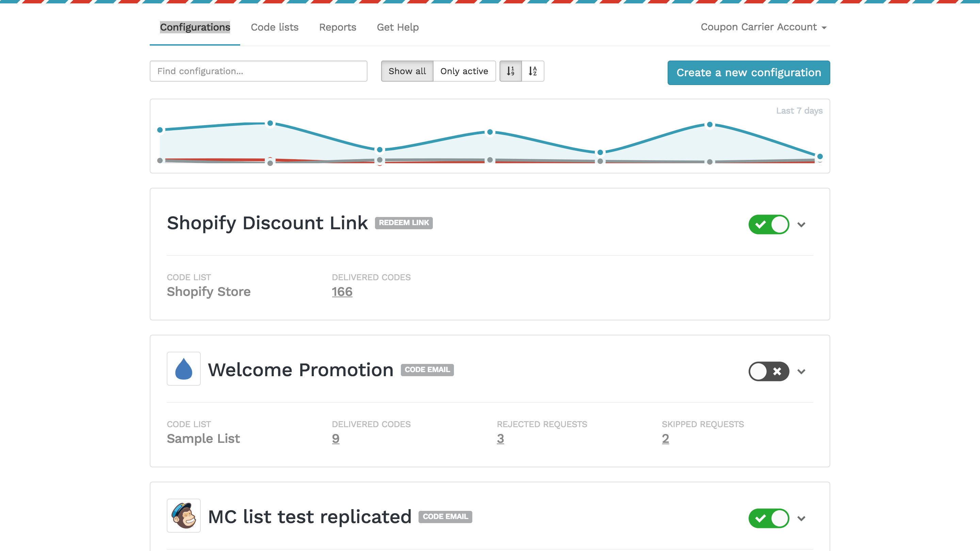Click the Coupon Carrier Account dropdown arrow

point(824,27)
